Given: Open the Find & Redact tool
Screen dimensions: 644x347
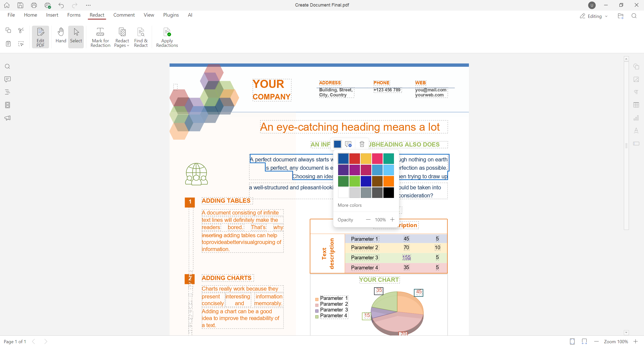Looking at the screenshot, I should 141,37.
